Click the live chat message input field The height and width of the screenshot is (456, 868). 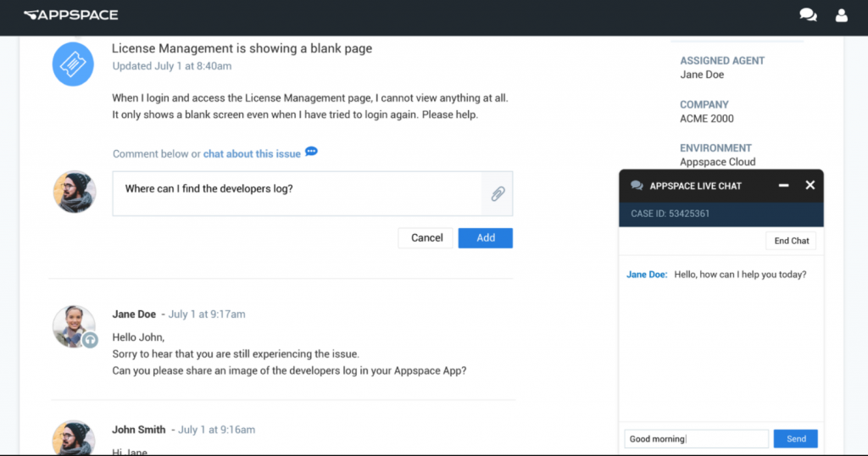(x=697, y=439)
